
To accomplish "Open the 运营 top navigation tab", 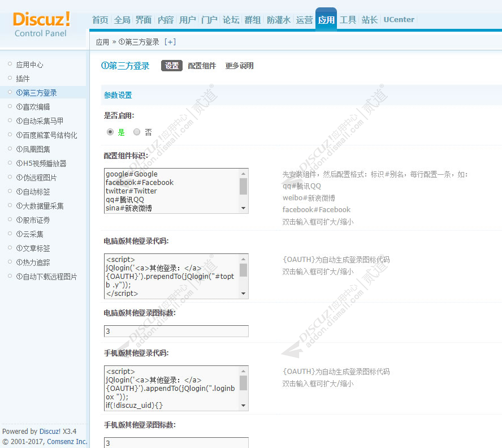I will coord(304,20).
